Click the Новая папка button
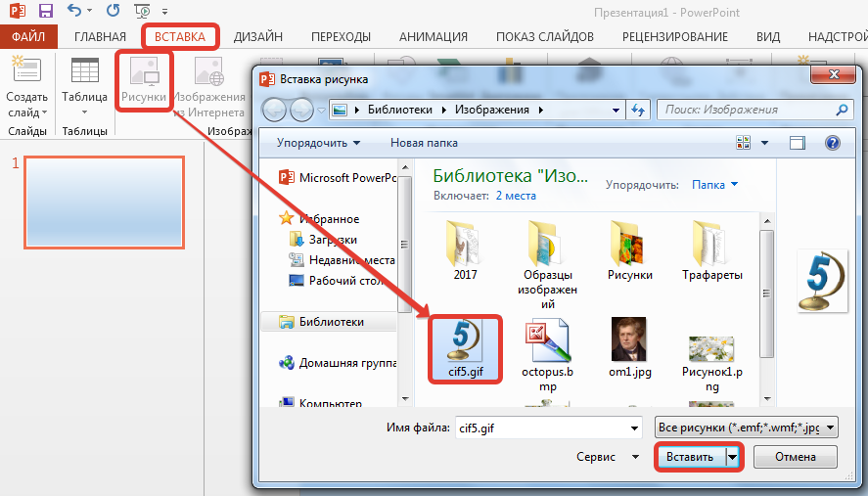868x496 pixels. pos(424,143)
